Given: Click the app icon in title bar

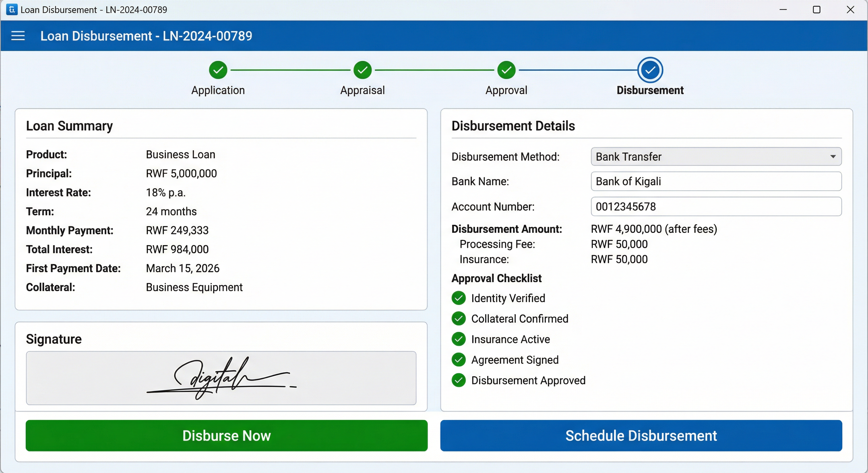Looking at the screenshot, I should click(11, 10).
